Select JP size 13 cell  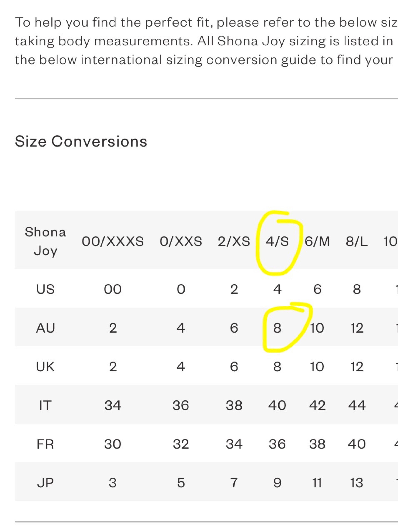click(357, 483)
